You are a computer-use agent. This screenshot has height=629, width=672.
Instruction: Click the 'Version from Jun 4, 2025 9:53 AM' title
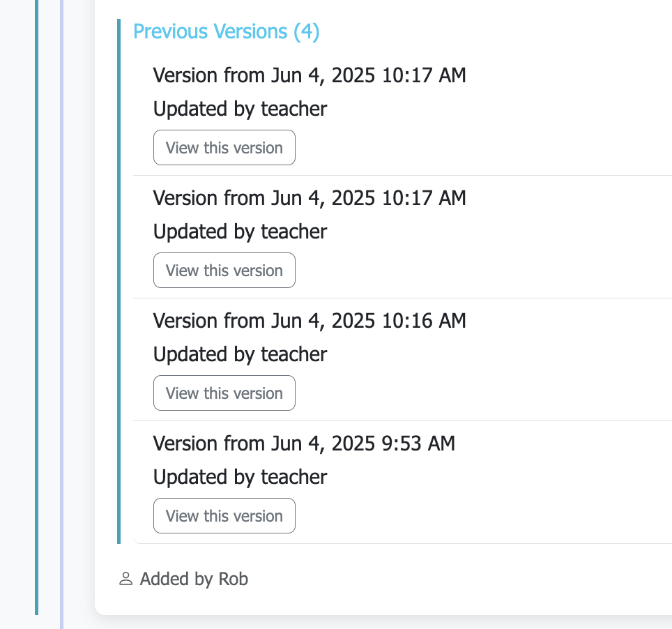(303, 444)
